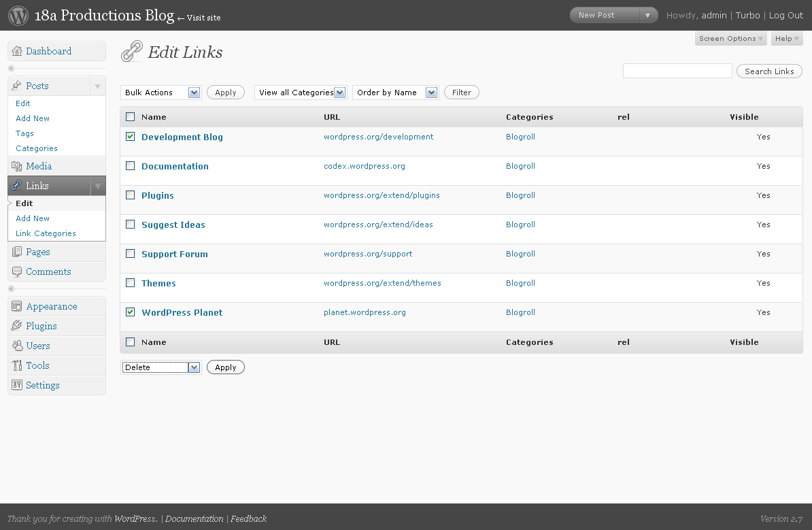Click the Media icon in sidebar
The image size is (812, 530).
tap(17, 166)
